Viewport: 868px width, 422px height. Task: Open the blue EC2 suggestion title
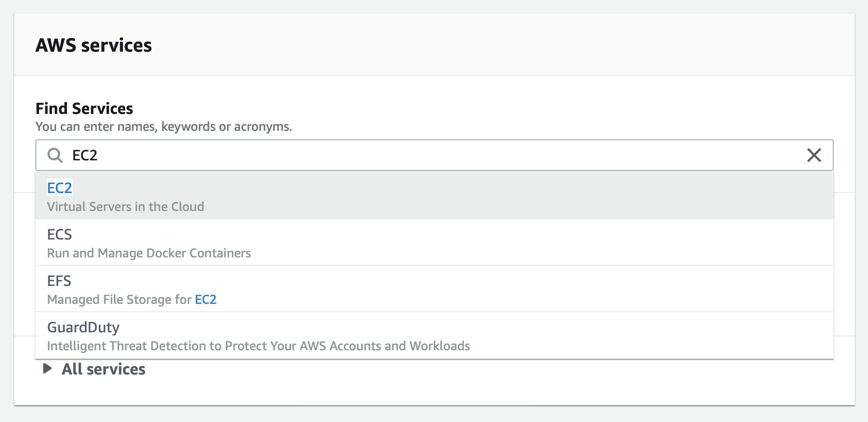pyautogui.click(x=60, y=188)
